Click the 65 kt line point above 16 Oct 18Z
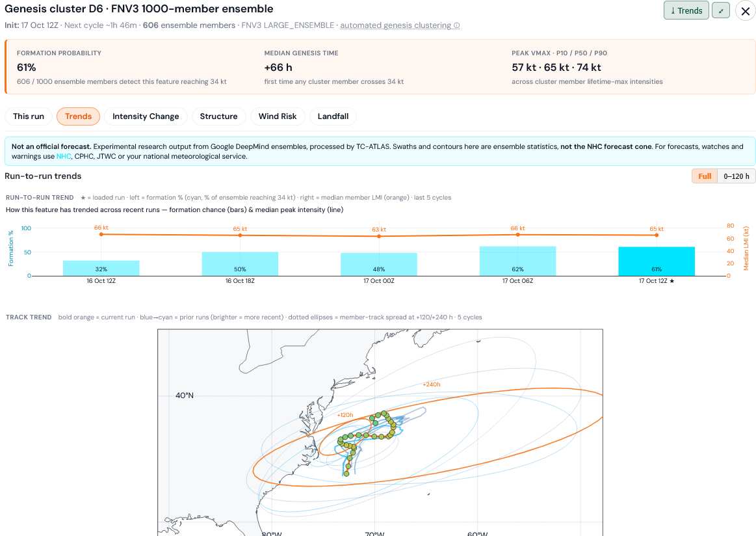This screenshot has width=756, height=536. [240, 235]
